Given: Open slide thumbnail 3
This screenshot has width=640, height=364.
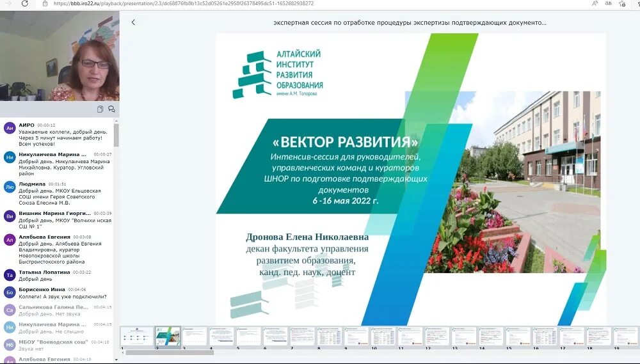Looking at the screenshot, I should [x=195, y=337].
